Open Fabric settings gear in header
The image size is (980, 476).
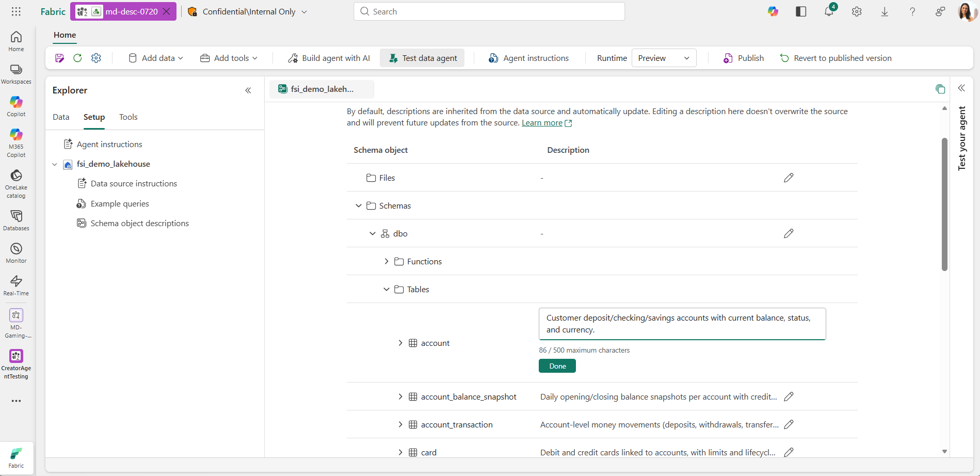(857, 11)
